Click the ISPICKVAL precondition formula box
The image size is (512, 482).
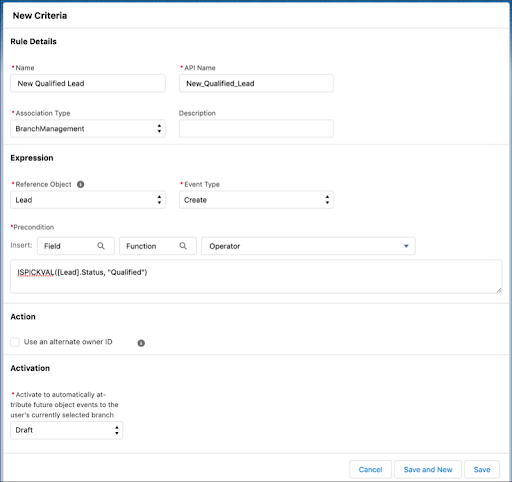click(x=256, y=277)
